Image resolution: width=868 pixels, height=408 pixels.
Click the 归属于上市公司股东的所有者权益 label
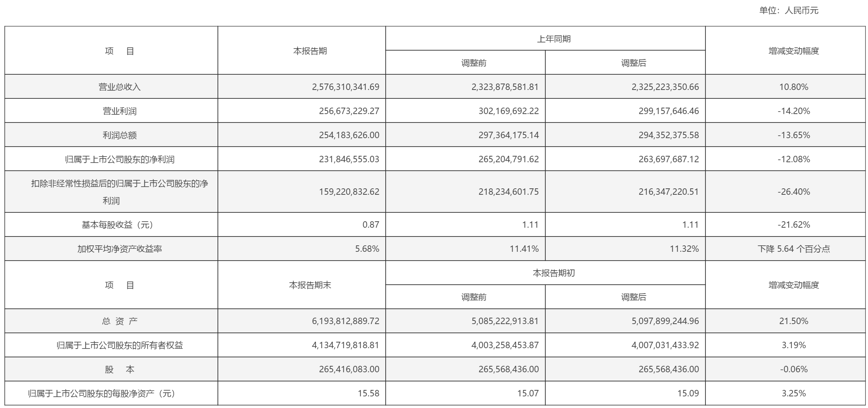[x=120, y=345]
